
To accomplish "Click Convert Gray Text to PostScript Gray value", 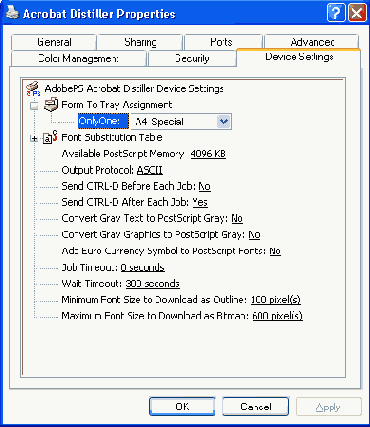I will [237, 219].
